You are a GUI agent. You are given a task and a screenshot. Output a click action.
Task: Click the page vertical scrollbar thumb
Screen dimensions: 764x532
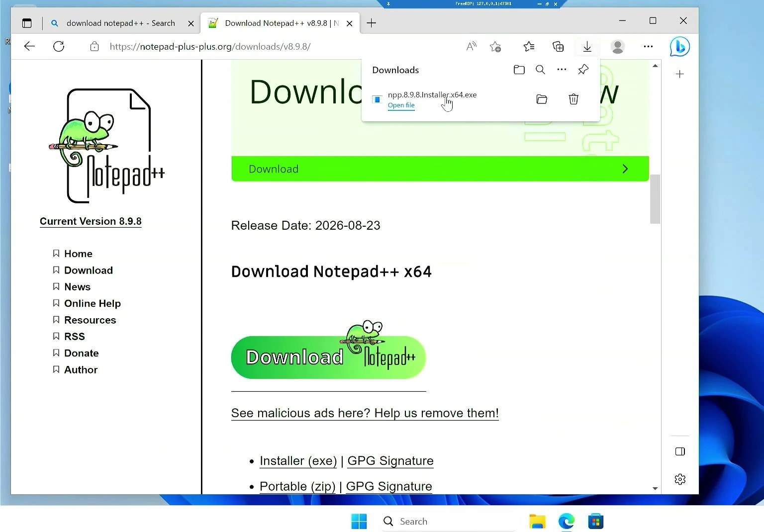pos(655,199)
